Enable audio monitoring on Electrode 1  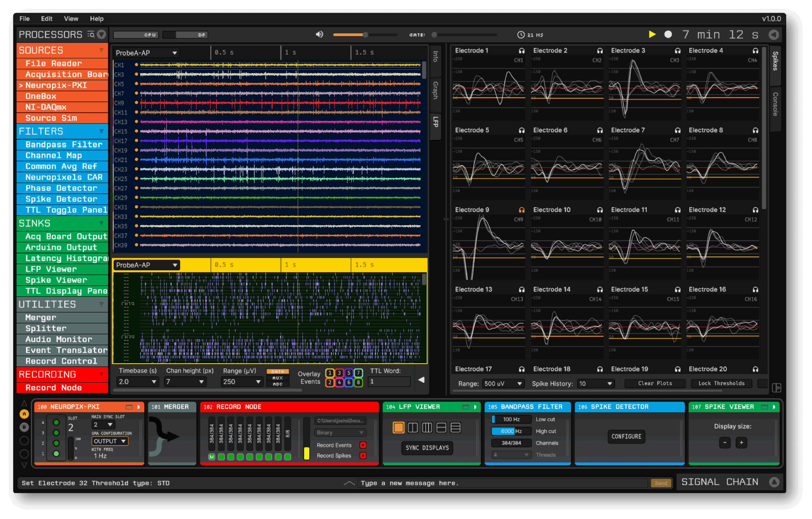(x=521, y=50)
